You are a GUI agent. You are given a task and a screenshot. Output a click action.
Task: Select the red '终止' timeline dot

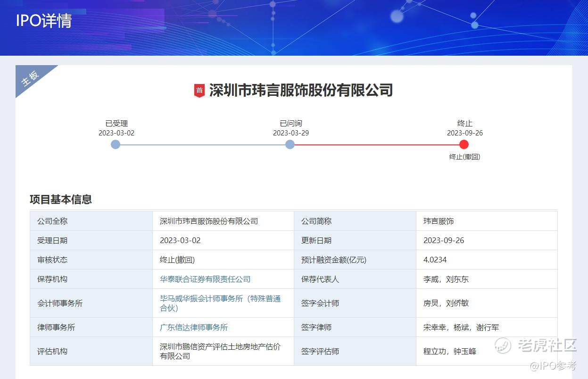point(464,144)
